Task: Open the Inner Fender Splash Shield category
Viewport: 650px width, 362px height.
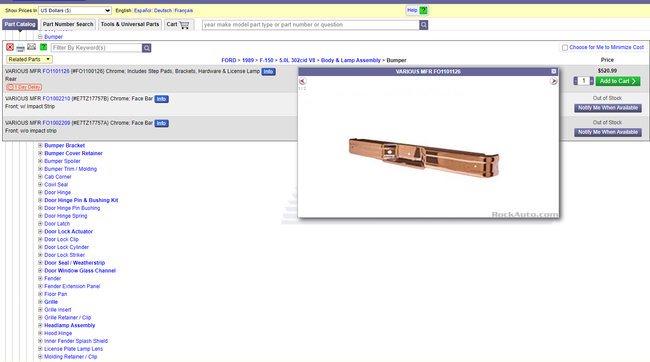Action: tap(76, 341)
